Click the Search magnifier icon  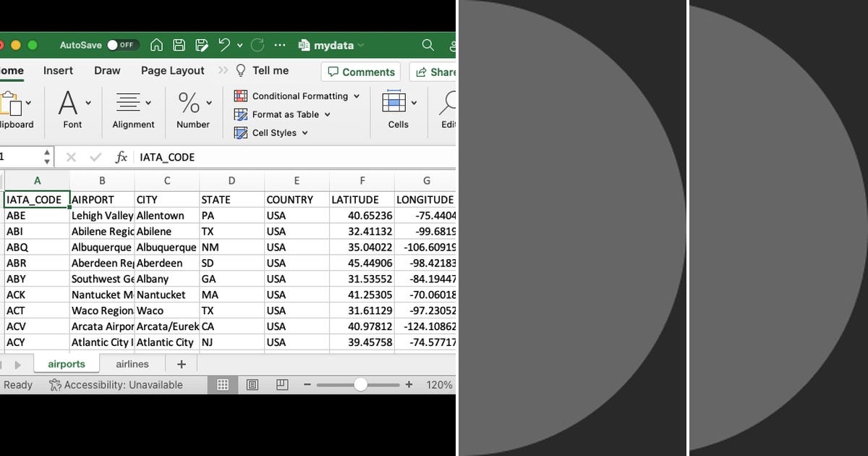pos(427,45)
